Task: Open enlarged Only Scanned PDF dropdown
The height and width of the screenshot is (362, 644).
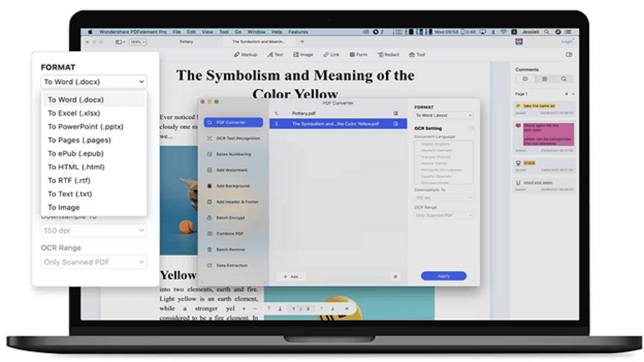Action: (94, 262)
